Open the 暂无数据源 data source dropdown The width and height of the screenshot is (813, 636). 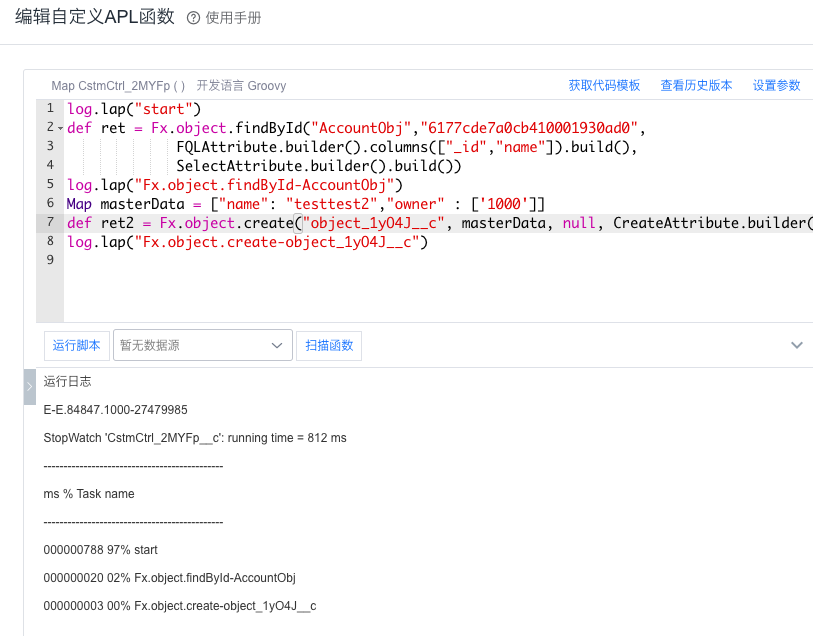click(202, 345)
